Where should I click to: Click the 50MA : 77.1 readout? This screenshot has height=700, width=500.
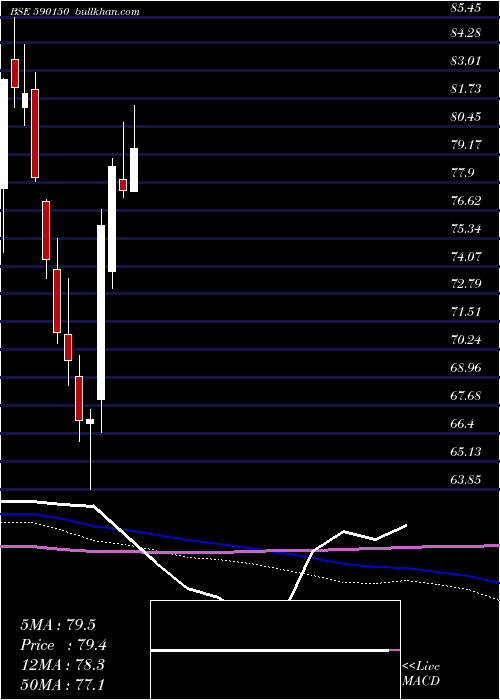click(x=62, y=684)
